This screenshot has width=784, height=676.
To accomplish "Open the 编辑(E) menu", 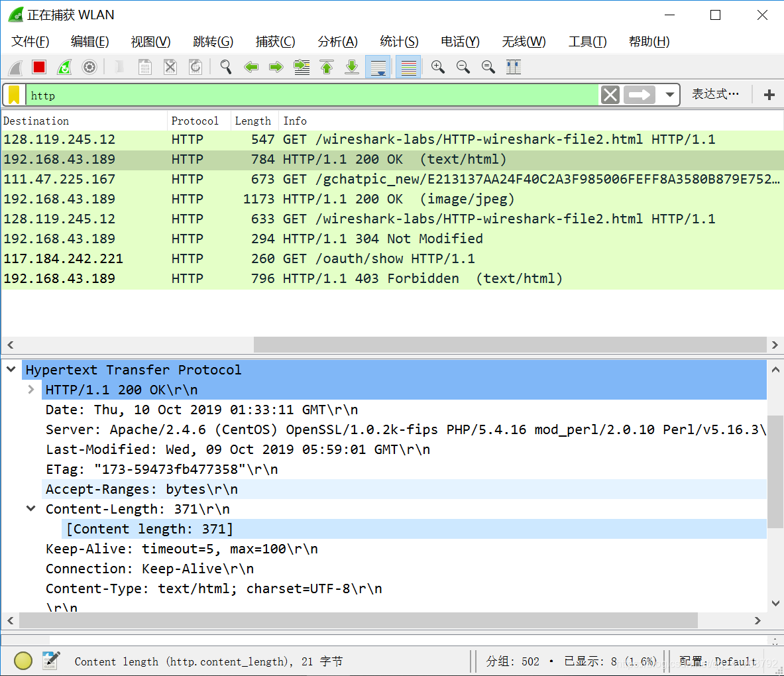I will pyautogui.click(x=90, y=42).
